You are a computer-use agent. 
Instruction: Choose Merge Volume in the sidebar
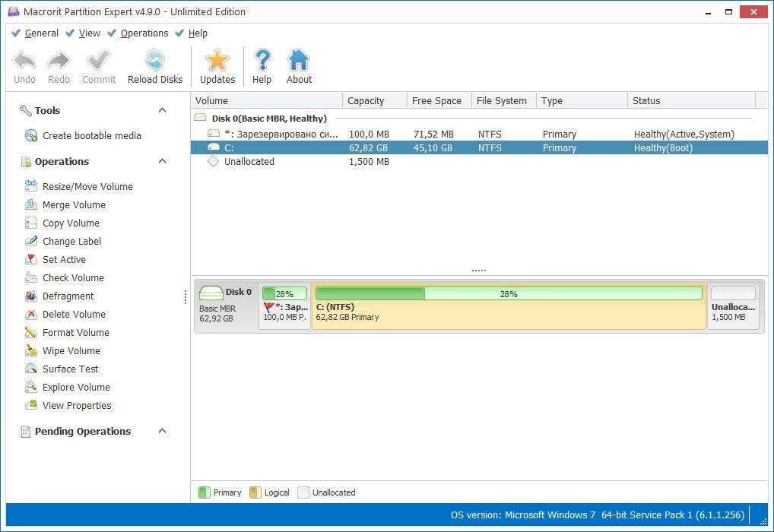pos(74,204)
